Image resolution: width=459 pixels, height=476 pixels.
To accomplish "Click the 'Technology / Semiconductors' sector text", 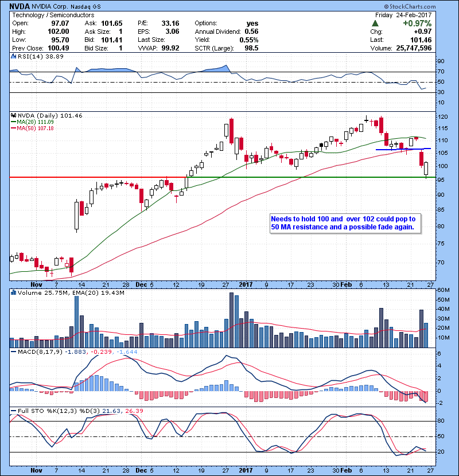I will point(53,15).
